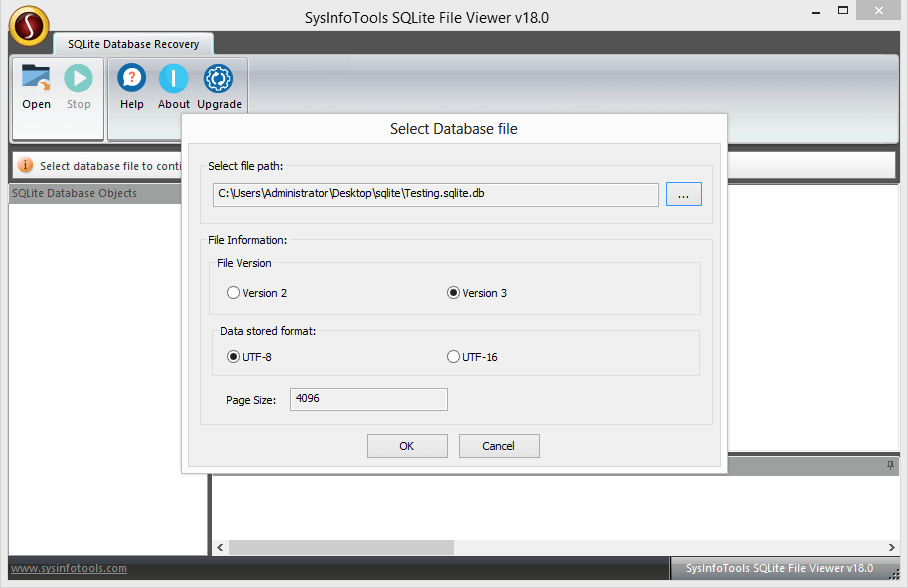Open the file browse dialog with the ... button
The height and width of the screenshot is (588, 908).
pyautogui.click(x=683, y=194)
